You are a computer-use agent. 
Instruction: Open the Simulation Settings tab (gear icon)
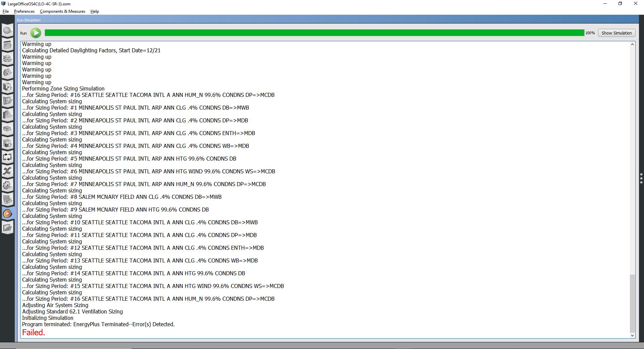point(7,185)
